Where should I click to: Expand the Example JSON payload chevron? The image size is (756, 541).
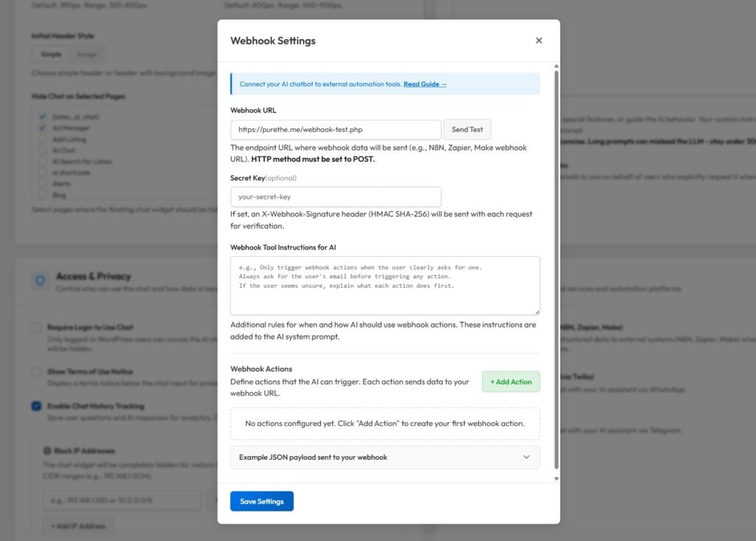pyautogui.click(x=526, y=458)
